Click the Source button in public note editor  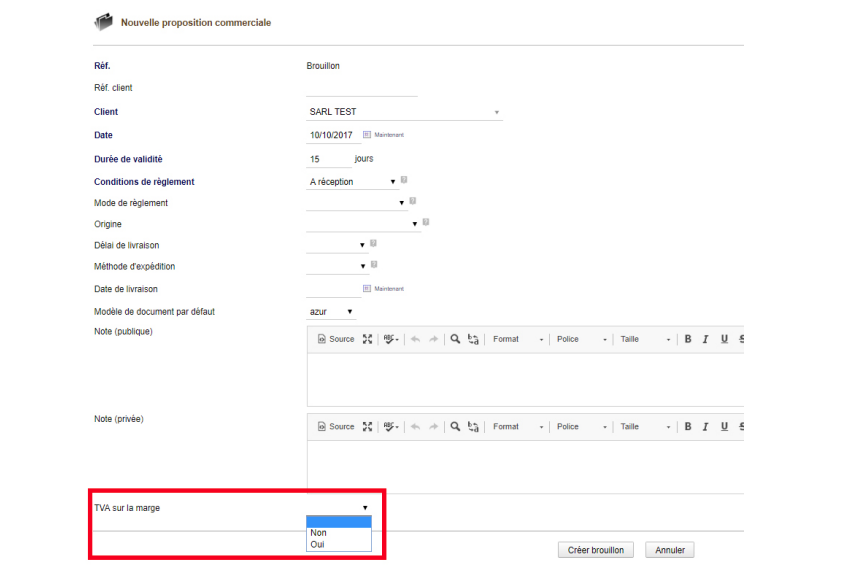tap(336, 339)
